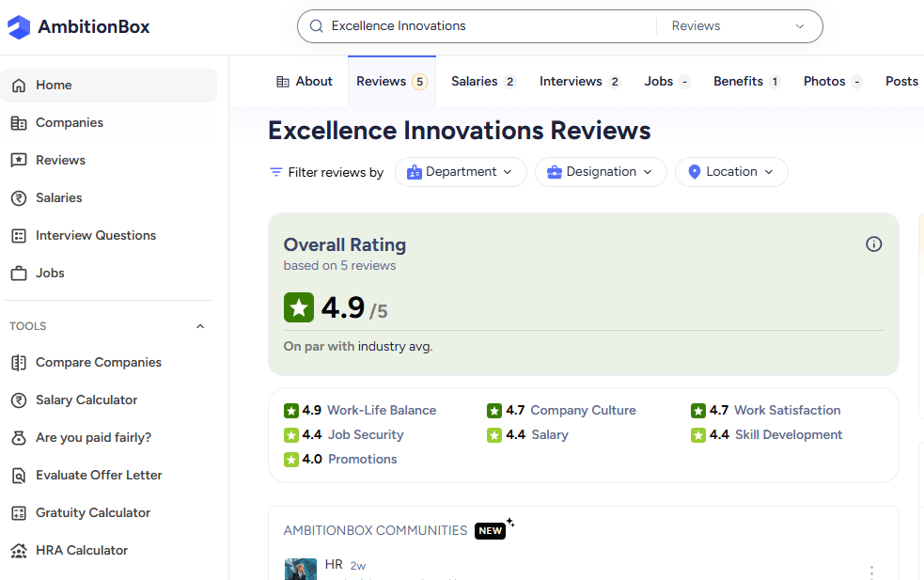Click the info icon in Overall Rating card
This screenshot has width=924, height=580.
874,244
